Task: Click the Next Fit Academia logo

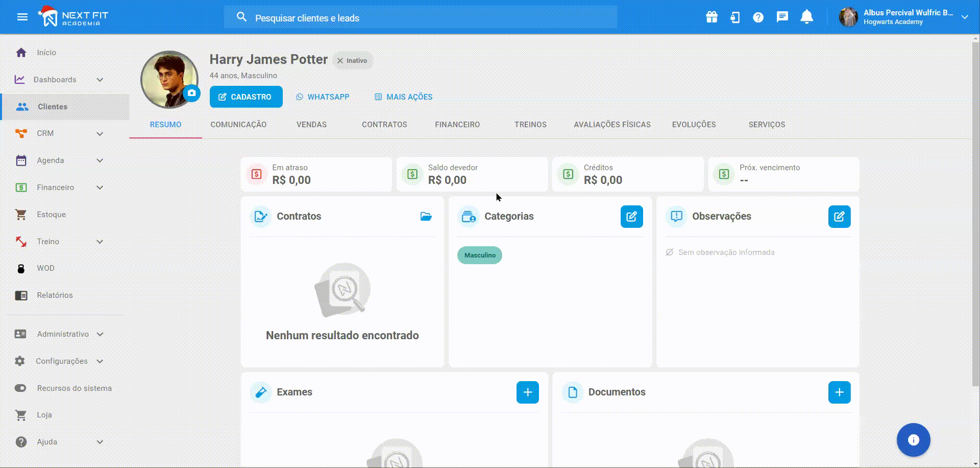Action: [73, 17]
